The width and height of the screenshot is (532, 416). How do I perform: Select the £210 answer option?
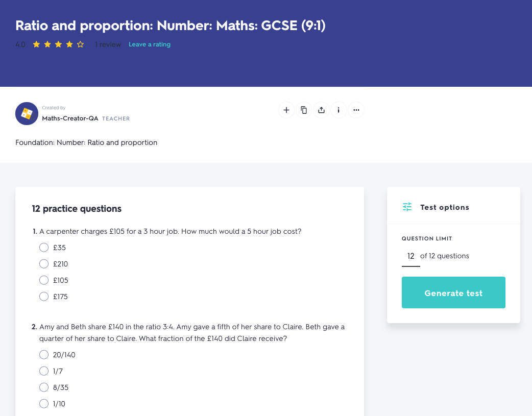[x=44, y=263]
